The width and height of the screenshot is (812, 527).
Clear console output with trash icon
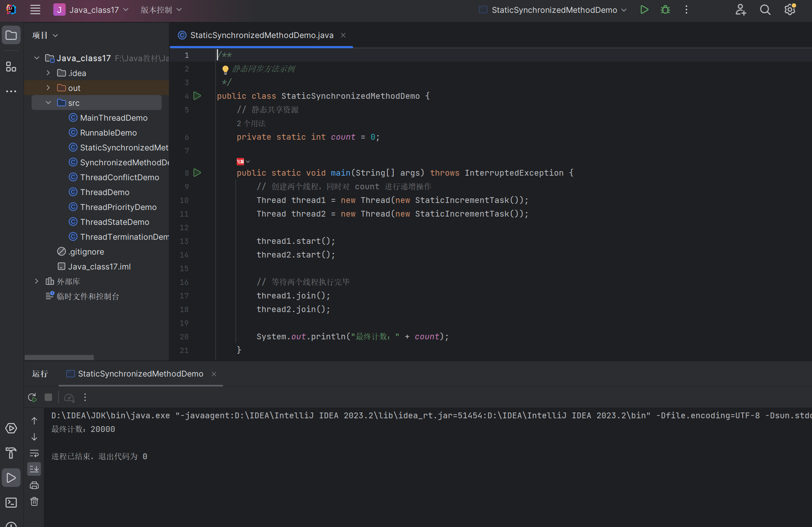34,502
